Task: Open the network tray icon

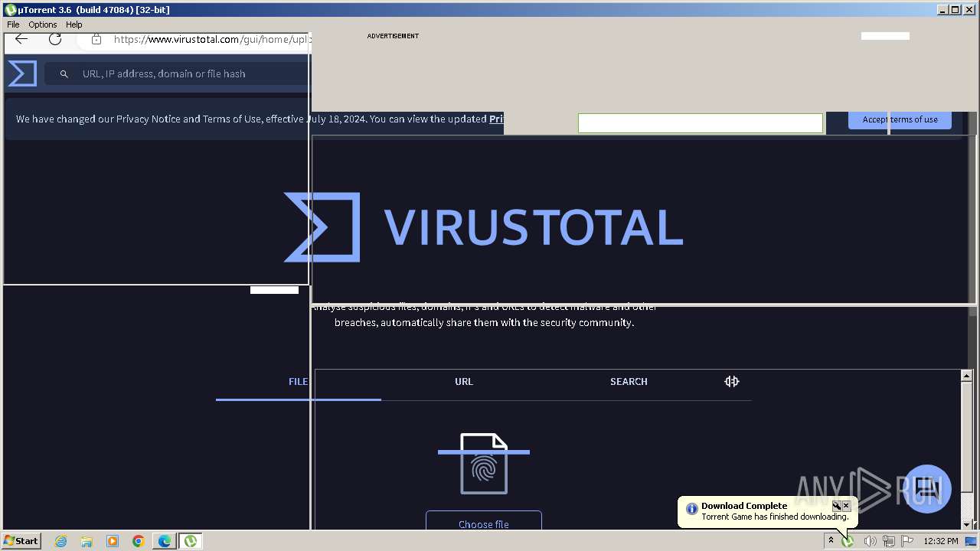Action: [889, 541]
